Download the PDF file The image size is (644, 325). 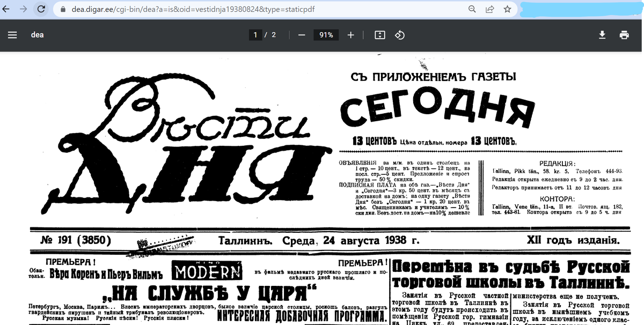coord(602,35)
